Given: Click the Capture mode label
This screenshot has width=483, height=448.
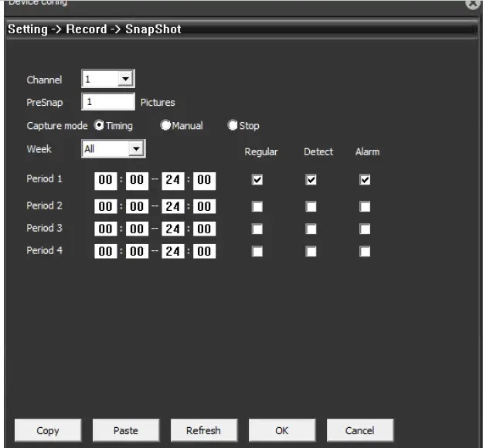Looking at the screenshot, I should (57, 126).
